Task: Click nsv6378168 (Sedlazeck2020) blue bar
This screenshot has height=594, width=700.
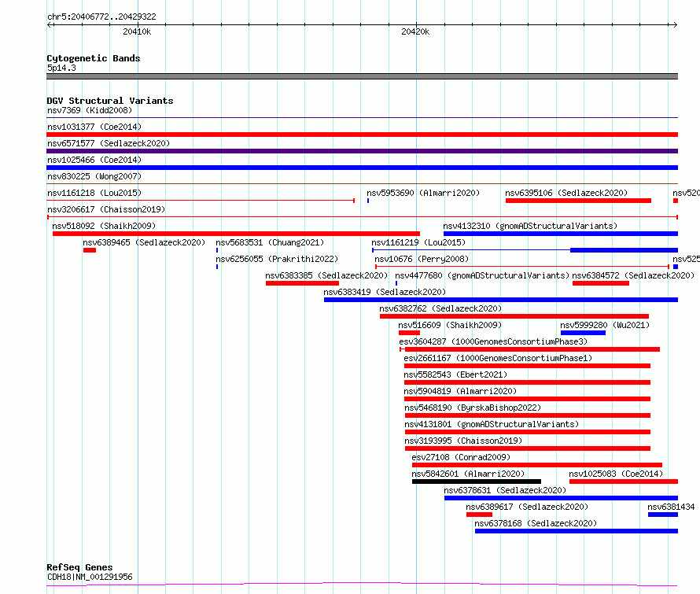Action: click(577, 531)
